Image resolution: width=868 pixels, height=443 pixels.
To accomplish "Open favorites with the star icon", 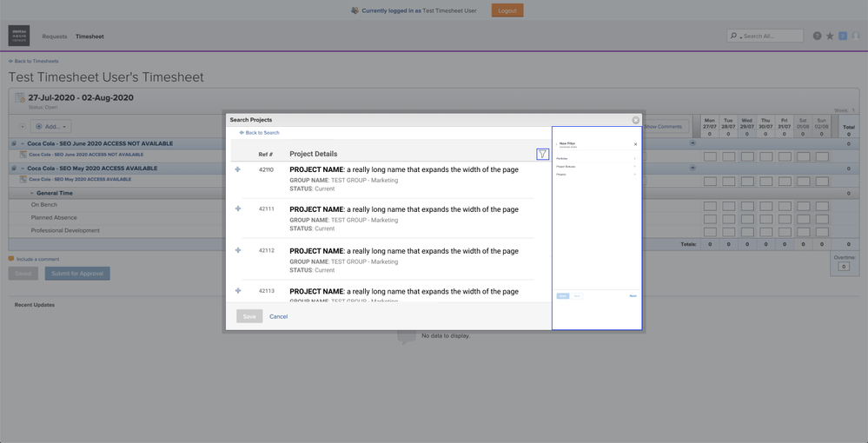I will coord(830,36).
